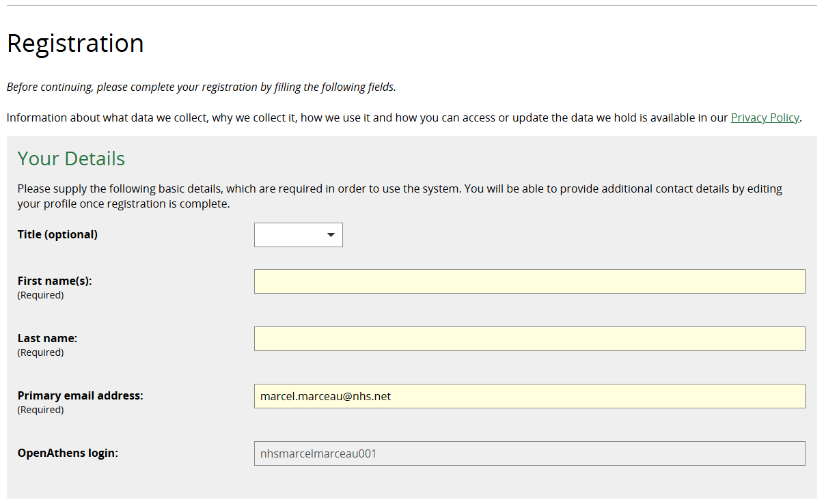Click the "Primary email address:" label
Image resolution: width=824 pixels, height=504 pixels.
point(81,395)
